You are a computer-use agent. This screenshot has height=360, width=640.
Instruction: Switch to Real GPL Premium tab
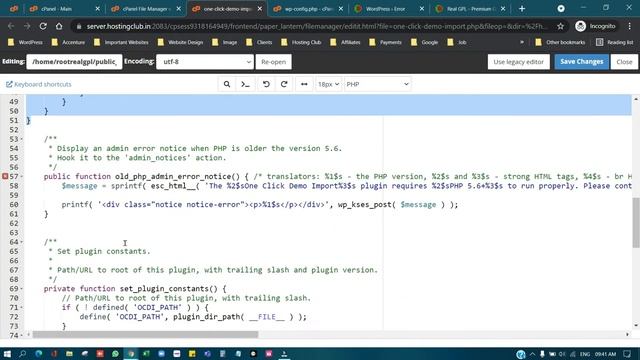coord(470,9)
